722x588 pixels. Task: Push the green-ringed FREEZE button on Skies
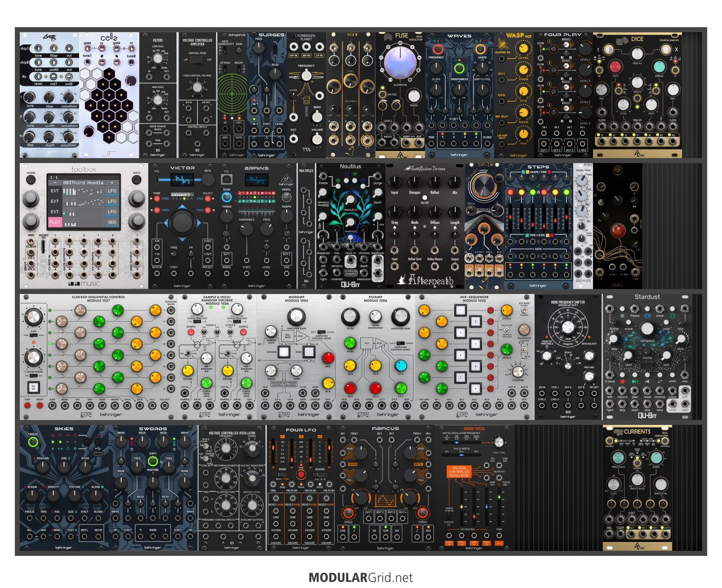[x=33, y=442]
